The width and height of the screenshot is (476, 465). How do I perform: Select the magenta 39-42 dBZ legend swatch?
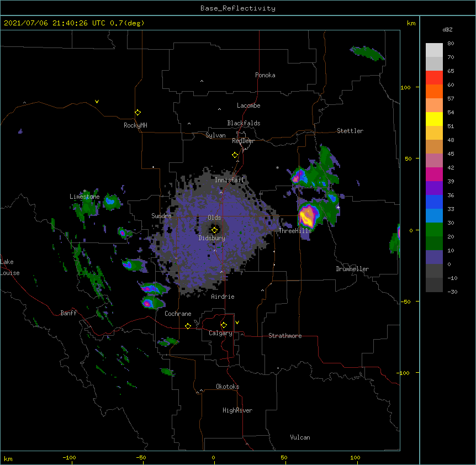pos(434,174)
